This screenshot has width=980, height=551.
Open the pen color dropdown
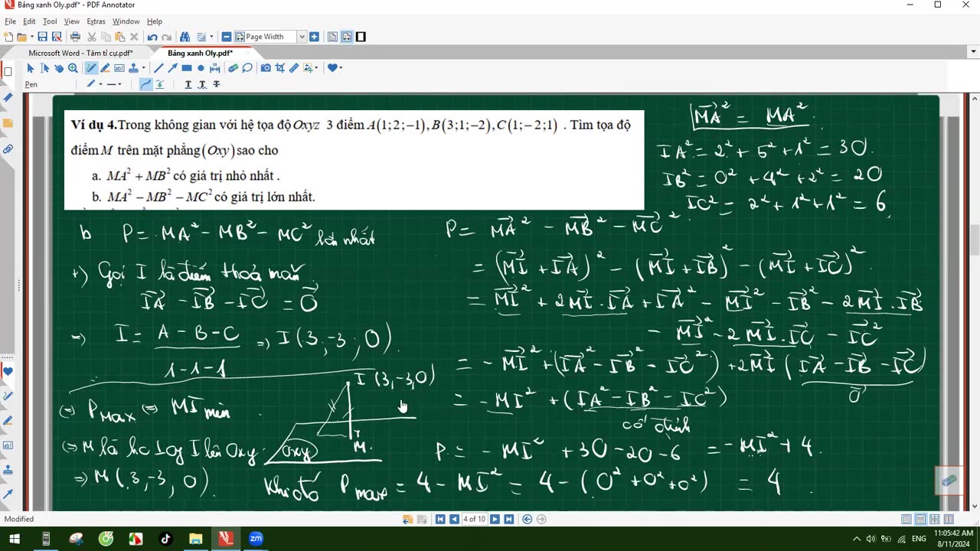coord(100,84)
